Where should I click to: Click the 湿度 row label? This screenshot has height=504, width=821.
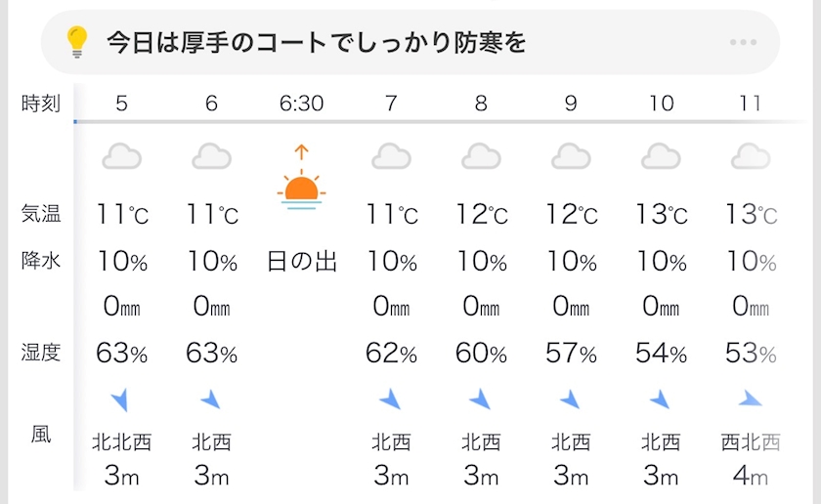(x=41, y=353)
